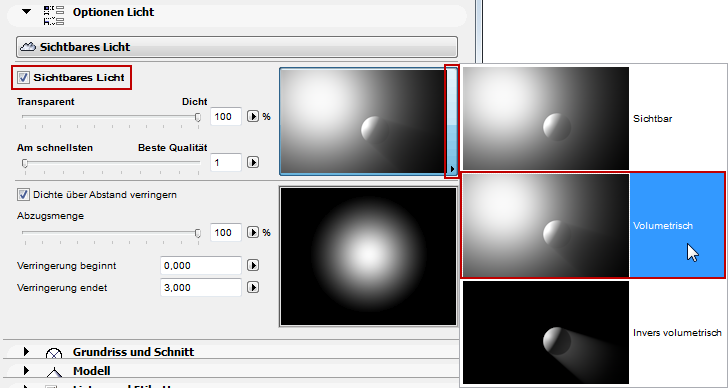Click the Optionen Licht panel icon
The image size is (728, 388).
coord(54,15)
